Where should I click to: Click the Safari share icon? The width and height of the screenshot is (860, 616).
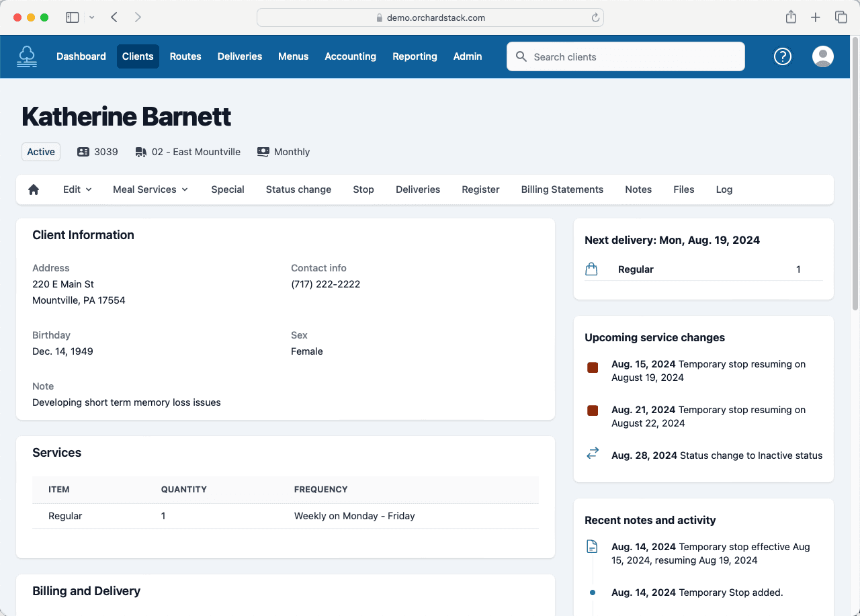[791, 17]
